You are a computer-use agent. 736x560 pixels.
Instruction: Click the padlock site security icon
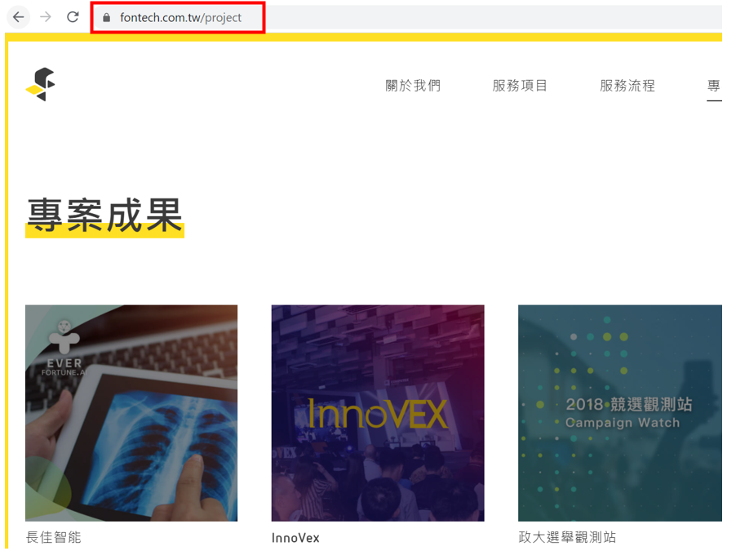click(107, 18)
